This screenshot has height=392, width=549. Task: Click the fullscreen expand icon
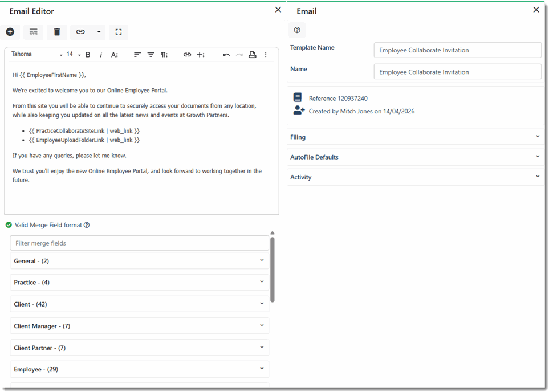119,32
